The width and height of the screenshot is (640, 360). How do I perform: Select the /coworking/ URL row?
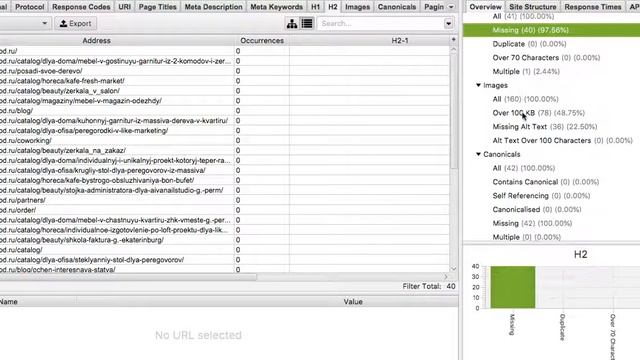[x=224, y=140]
